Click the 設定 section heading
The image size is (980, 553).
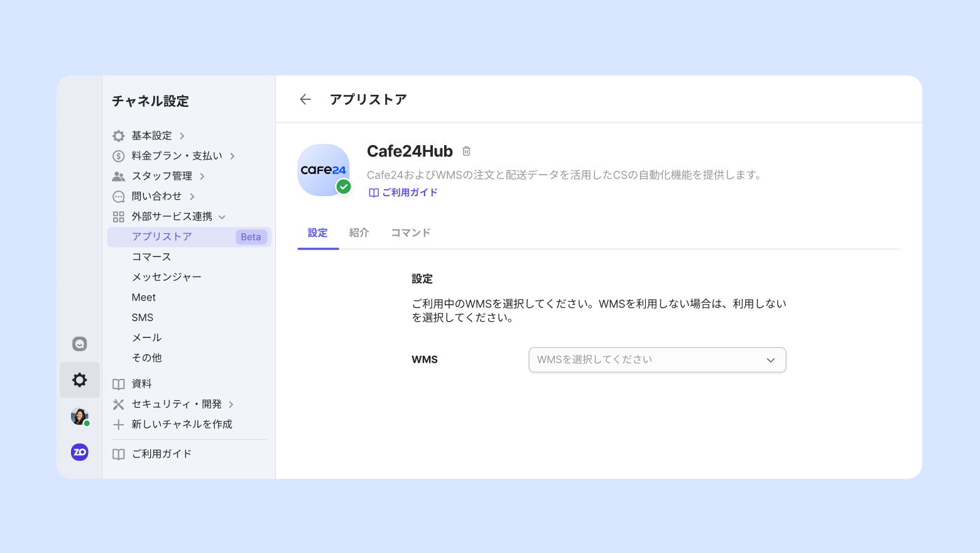click(422, 279)
